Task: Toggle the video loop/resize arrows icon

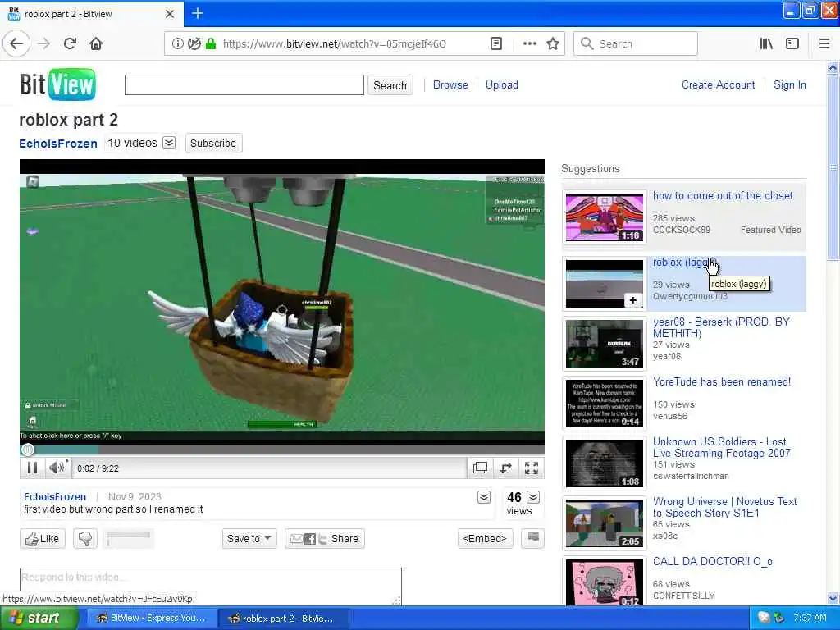Action: point(505,468)
